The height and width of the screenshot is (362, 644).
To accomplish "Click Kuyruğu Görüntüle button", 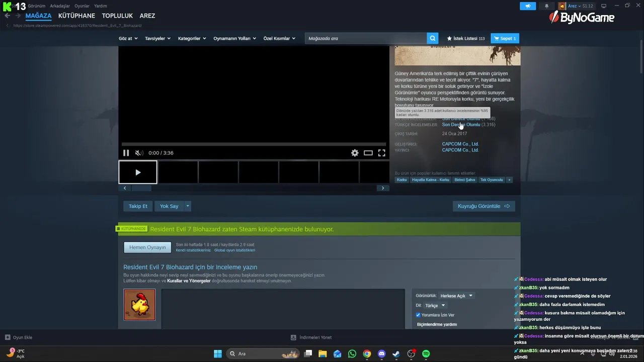I will (x=484, y=206).
